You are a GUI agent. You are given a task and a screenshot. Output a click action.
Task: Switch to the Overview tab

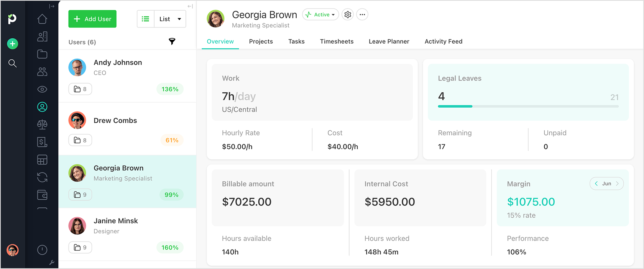coord(220,41)
